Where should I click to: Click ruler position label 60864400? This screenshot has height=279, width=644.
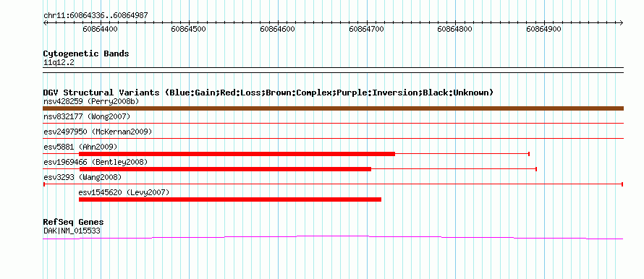100,29
